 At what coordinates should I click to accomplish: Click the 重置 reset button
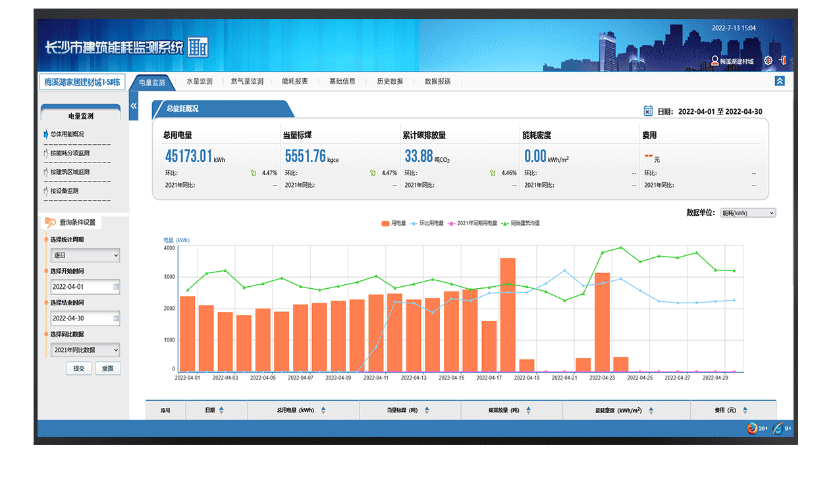[x=107, y=368]
